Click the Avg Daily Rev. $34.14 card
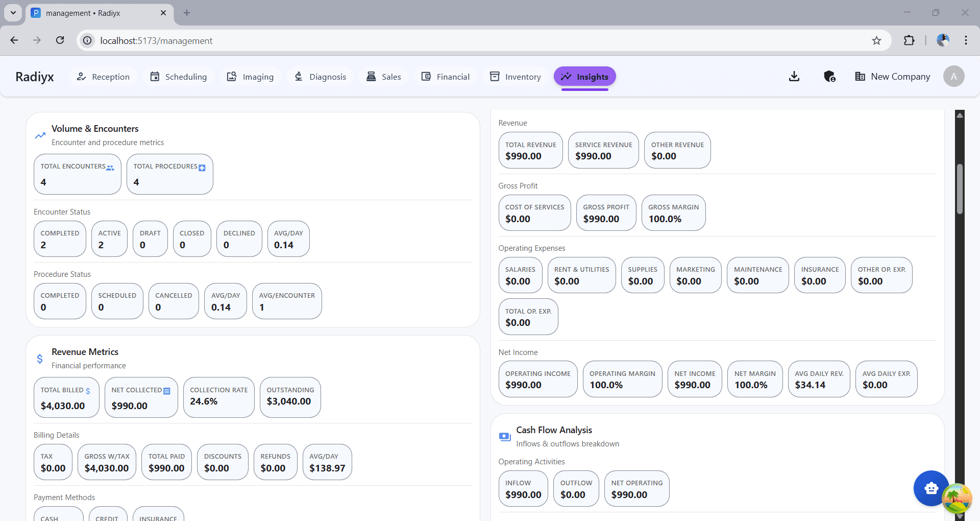This screenshot has height=521, width=980. click(819, 379)
